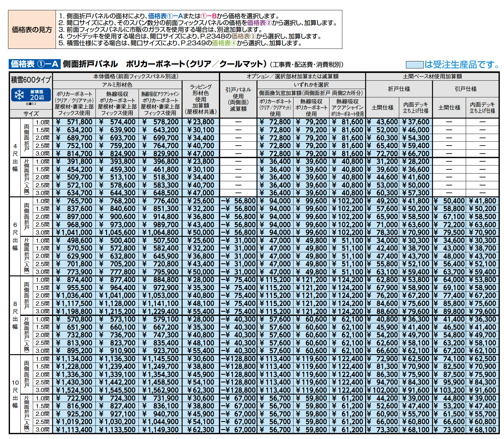Click the いずれかを選択 header
Screen dimensions: 504x439
(311, 85)
